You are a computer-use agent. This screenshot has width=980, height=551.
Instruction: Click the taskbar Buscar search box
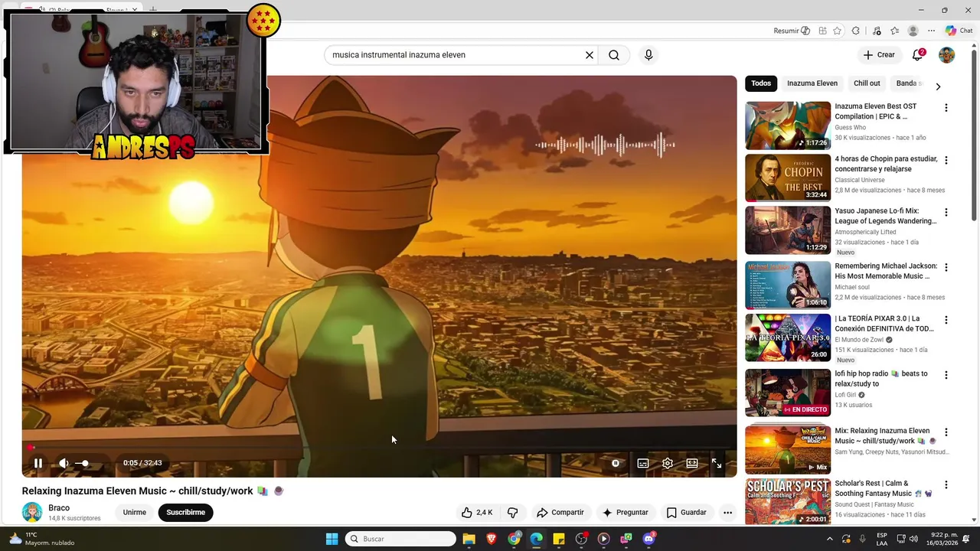tap(400, 539)
